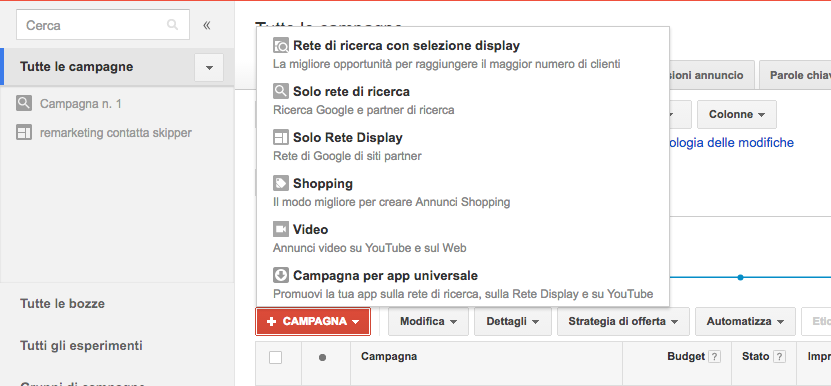Open the + CAMPAGNA dropdown button
The width and height of the screenshot is (831, 386).
[313, 321]
